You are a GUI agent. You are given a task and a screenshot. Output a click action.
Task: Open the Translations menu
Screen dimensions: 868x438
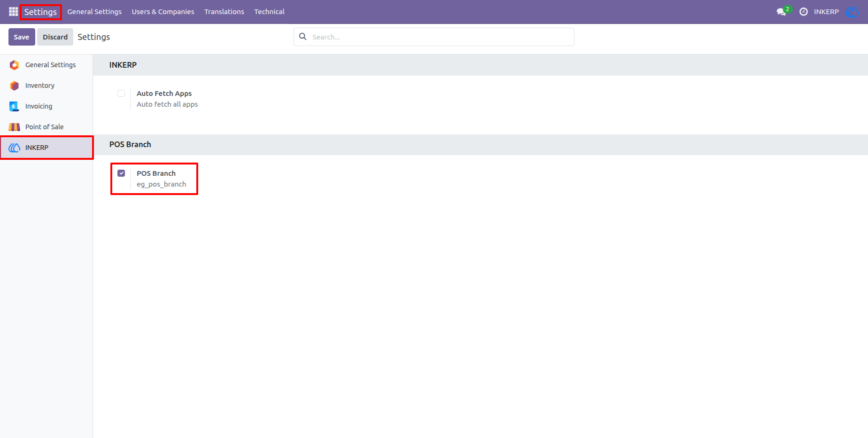click(224, 12)
